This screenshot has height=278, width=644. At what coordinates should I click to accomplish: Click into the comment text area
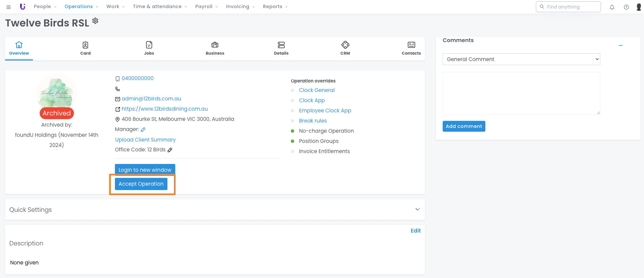(x=521, y=93)
